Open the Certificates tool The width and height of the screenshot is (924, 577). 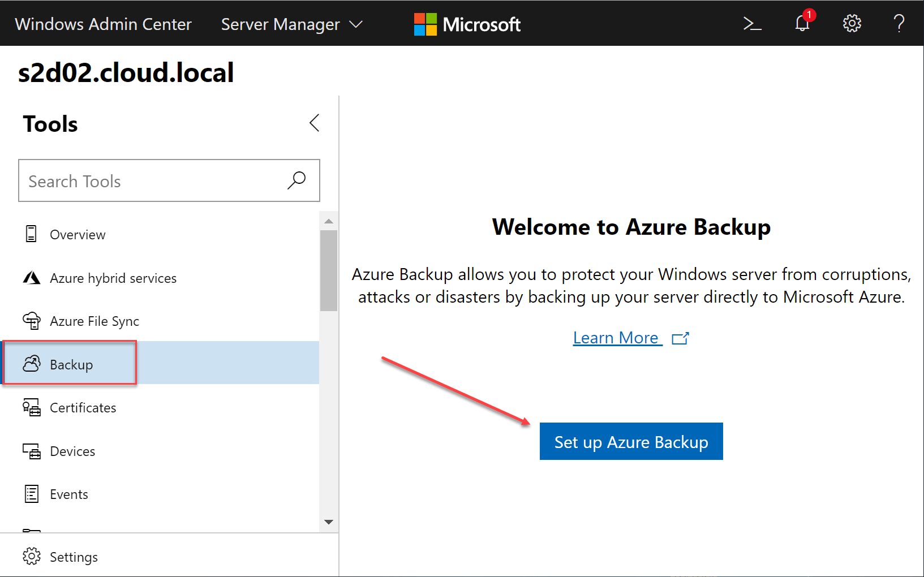pos(160,407)
